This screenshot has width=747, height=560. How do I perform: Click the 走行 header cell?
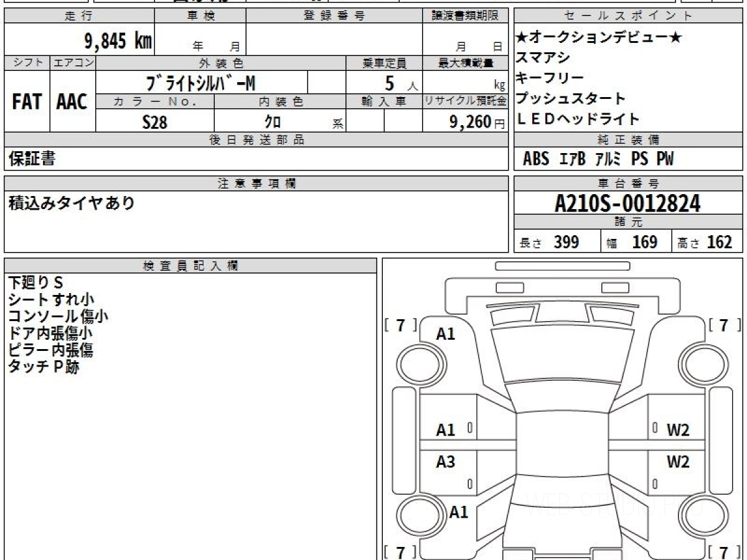[79, 16]
